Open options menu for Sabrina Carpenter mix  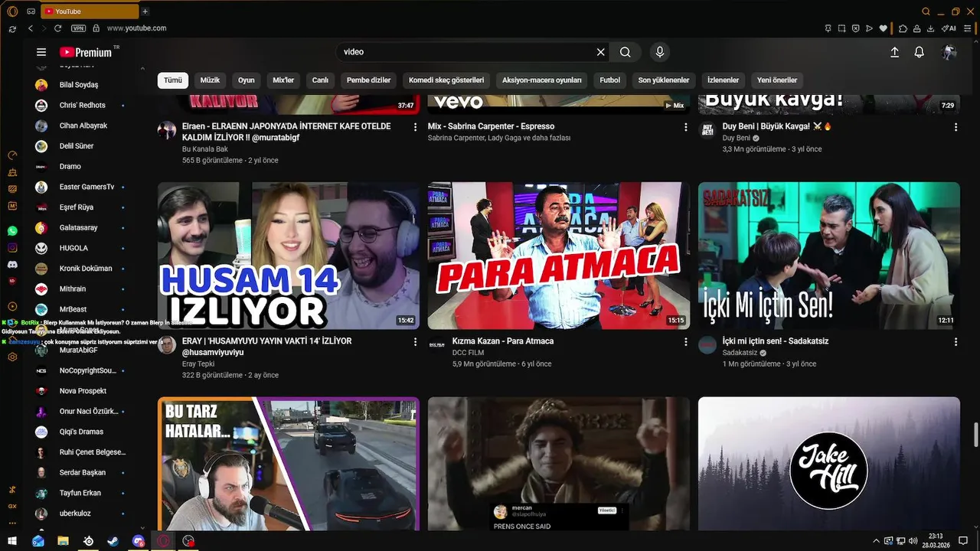[686, 127]
